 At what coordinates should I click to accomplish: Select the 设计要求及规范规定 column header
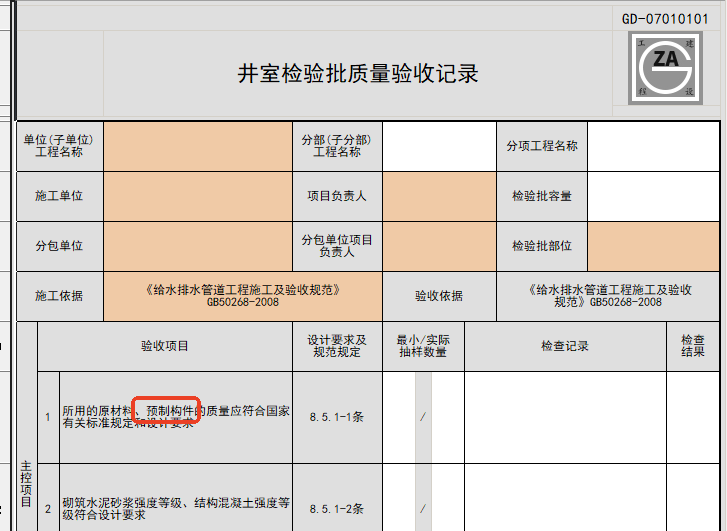(x=337, y=347)
